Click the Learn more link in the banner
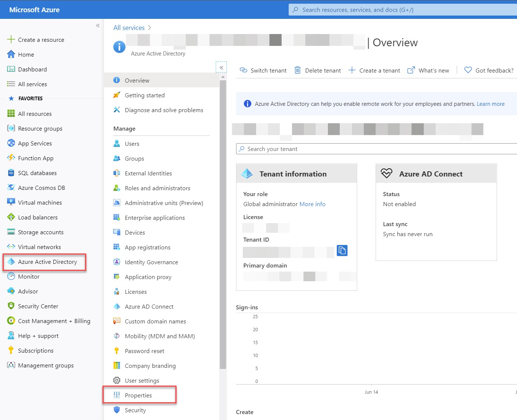517x420 pixels. pos(491,104)
